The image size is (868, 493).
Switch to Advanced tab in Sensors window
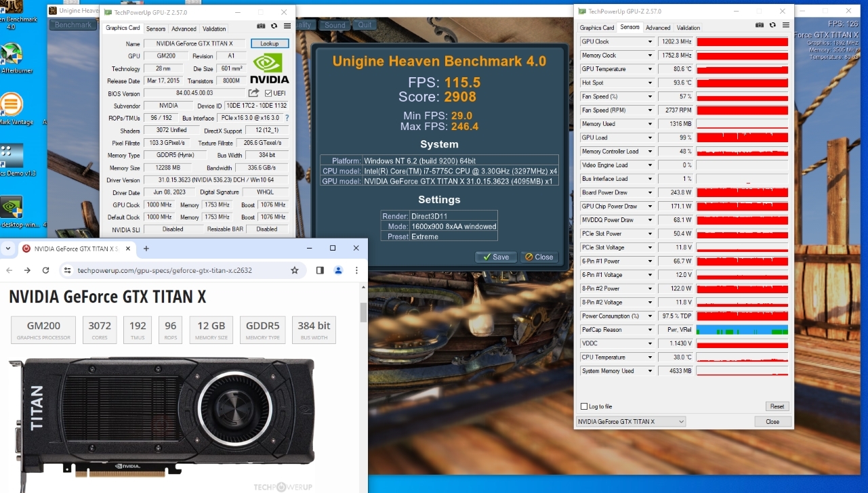[658, 28]
